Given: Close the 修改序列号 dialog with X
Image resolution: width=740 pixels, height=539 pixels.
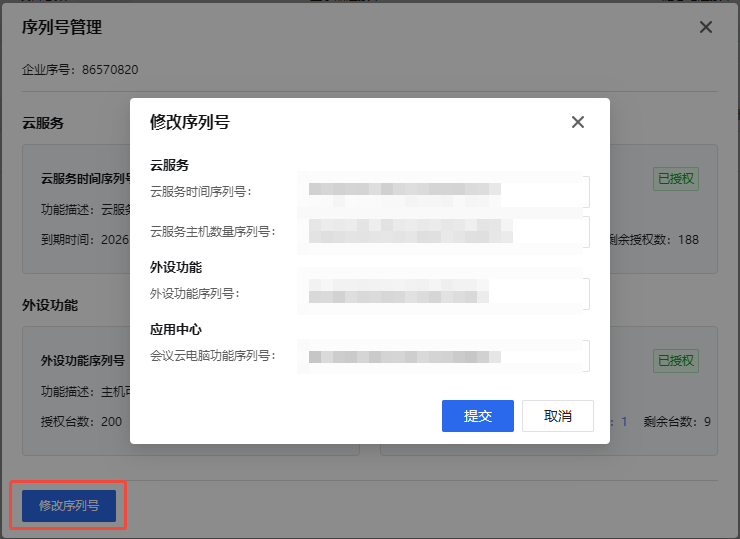Looking at the screenshot, I should (x=577, y=122).
